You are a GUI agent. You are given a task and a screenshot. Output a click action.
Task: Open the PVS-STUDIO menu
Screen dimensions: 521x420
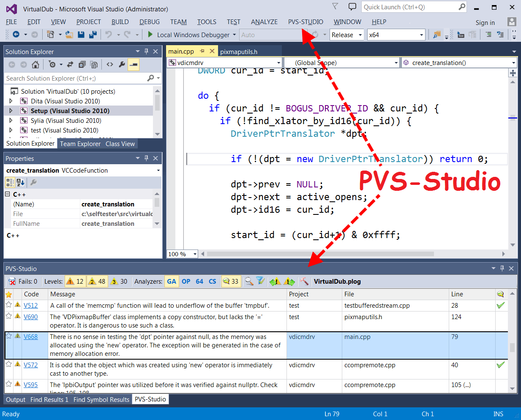coord(306,22)
